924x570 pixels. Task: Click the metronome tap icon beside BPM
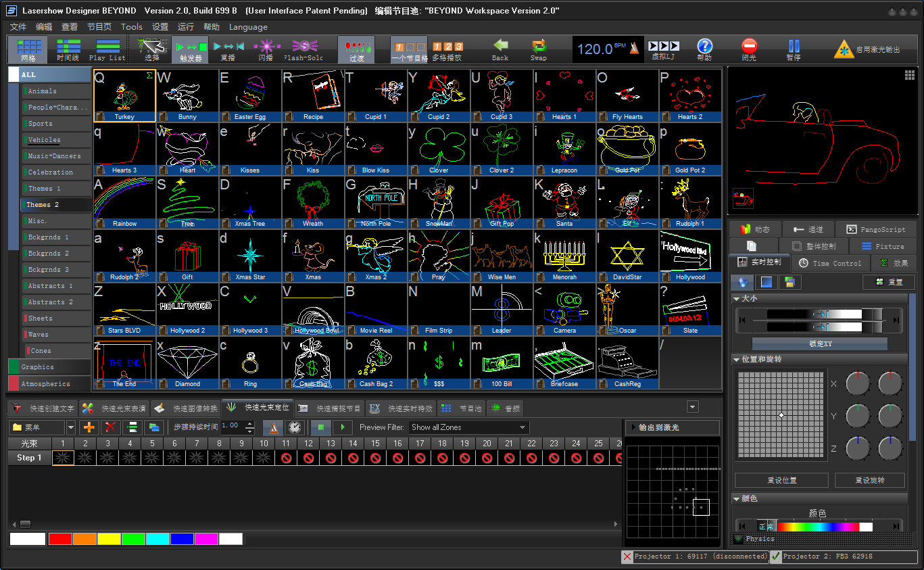tap(634, 48)
